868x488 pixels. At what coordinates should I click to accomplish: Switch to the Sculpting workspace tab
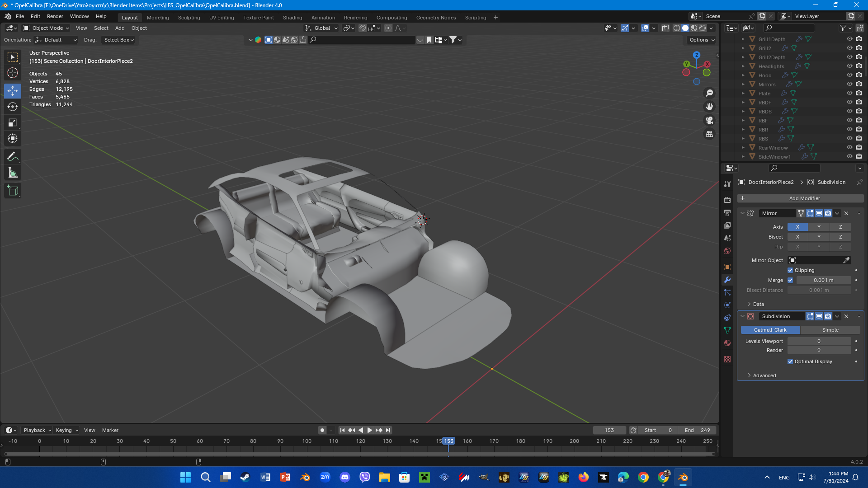point(189,18)
